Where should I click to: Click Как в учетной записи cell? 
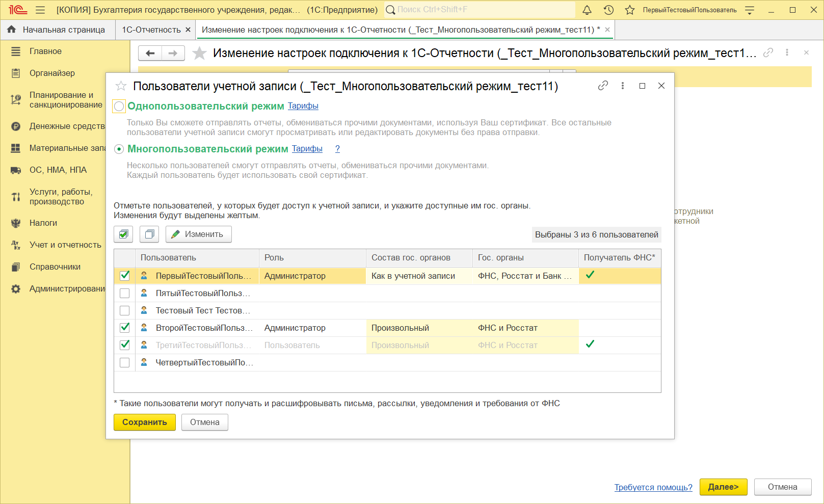419,276
